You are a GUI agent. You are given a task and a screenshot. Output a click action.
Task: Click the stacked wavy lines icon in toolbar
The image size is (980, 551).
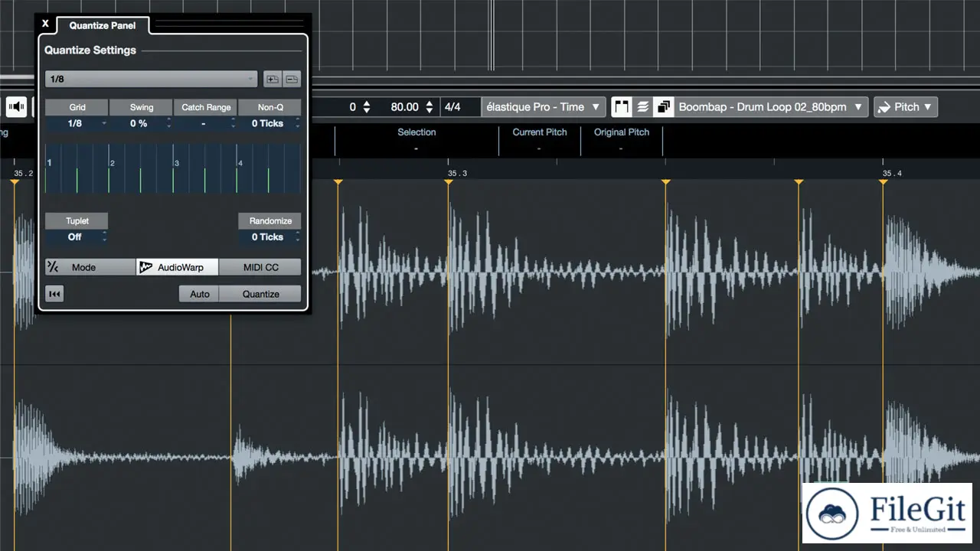pos(642,107)
